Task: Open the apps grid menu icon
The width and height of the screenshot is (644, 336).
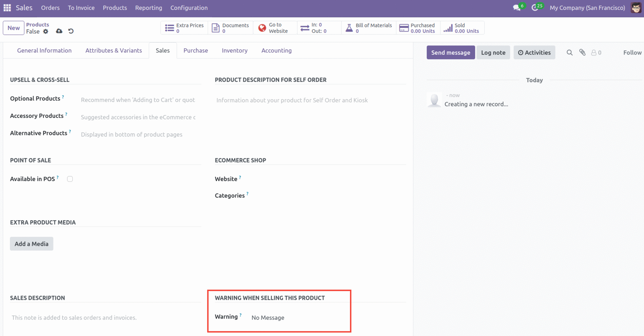Action: [7, 8]
